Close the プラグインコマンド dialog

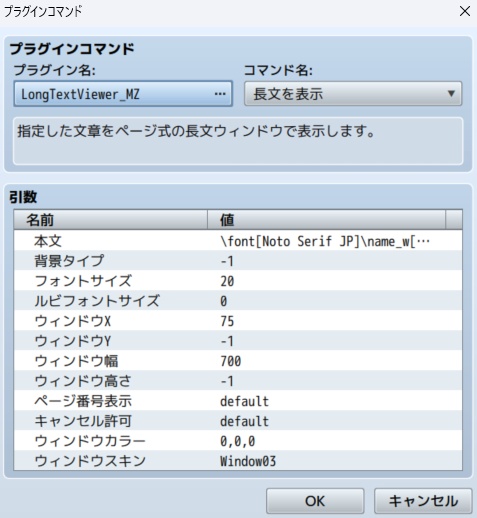(x=464, y=12)
